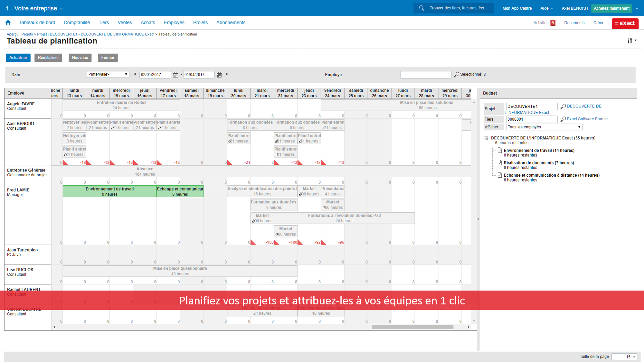644x362 pixels.
Task: Open Exact Software France link
Action: pos(587,119)
